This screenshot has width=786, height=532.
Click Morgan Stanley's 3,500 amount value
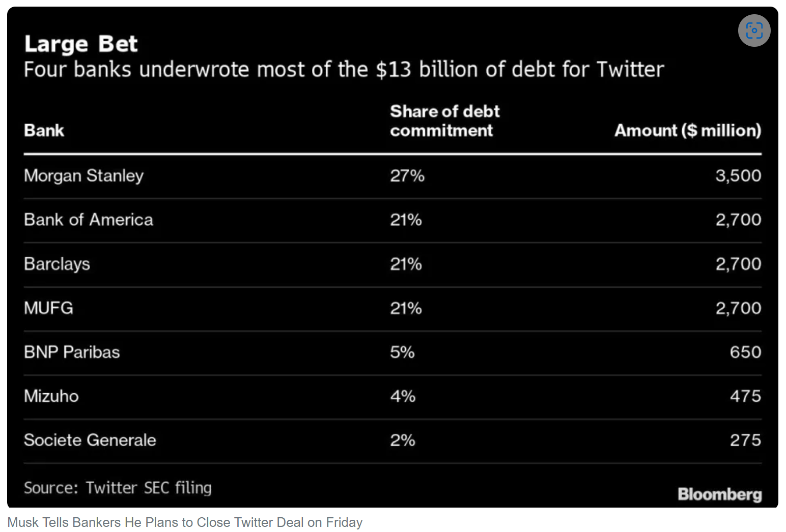click(739, 175)
